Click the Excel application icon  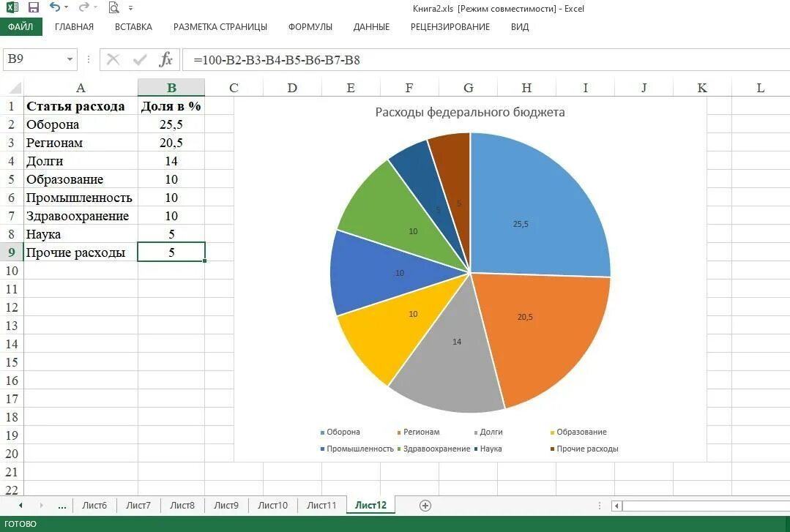coord(12,7)
